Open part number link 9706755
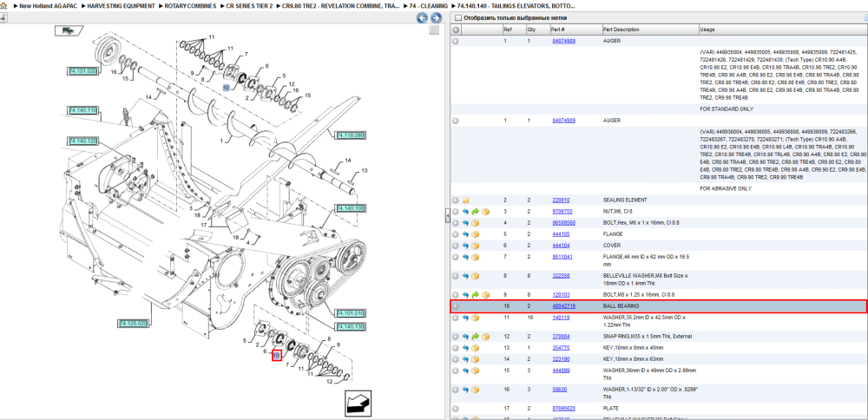 (562, 212)
